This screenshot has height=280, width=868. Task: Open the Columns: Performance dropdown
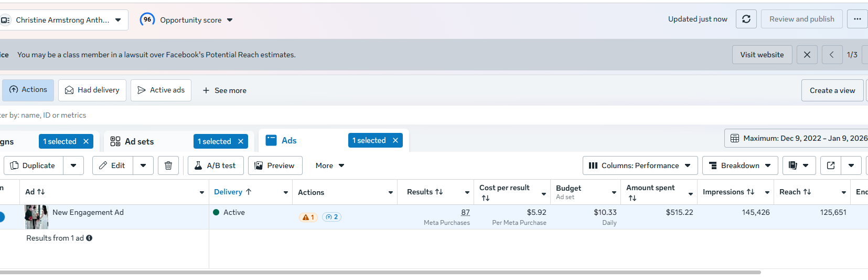[x=640, y=165]
